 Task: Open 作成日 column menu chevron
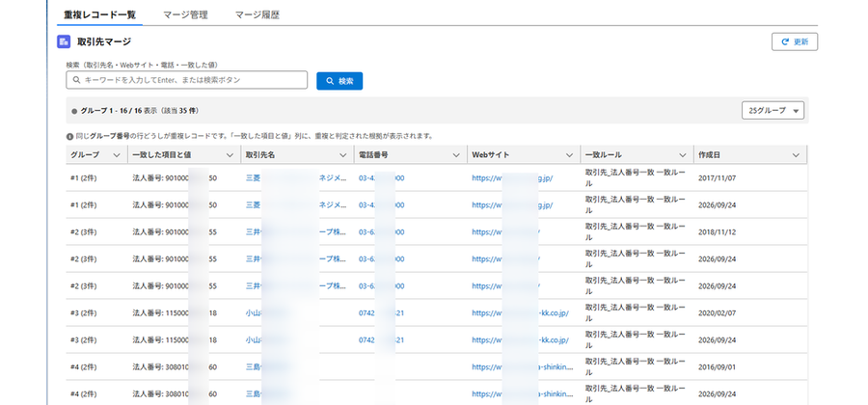click(796, 155)
